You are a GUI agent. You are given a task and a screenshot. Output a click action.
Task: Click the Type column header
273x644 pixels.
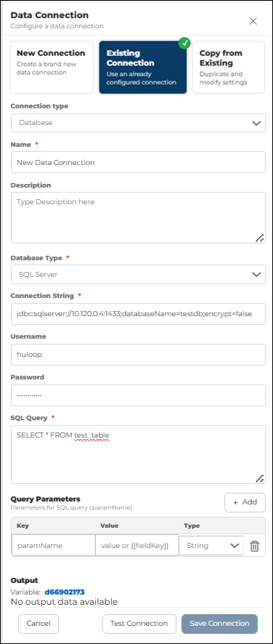tap(192, 526)
